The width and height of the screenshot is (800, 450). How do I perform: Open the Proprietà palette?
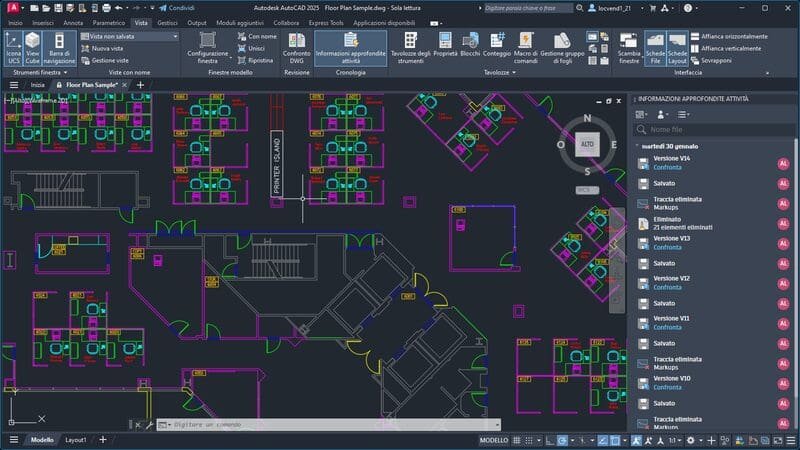pyautogui.click(x=445, y=47)
